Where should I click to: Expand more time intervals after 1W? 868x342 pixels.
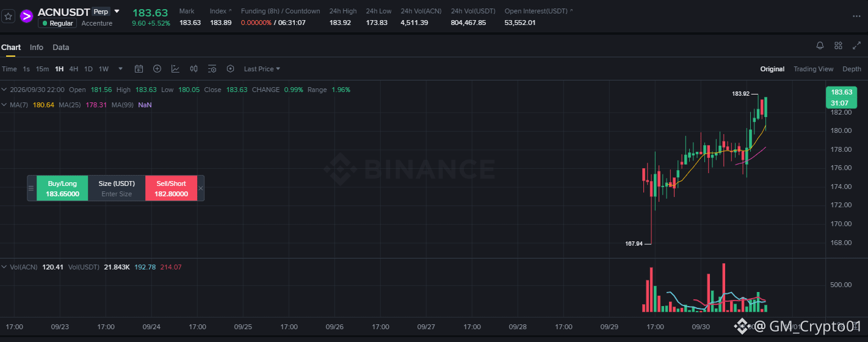click(120, 69)
